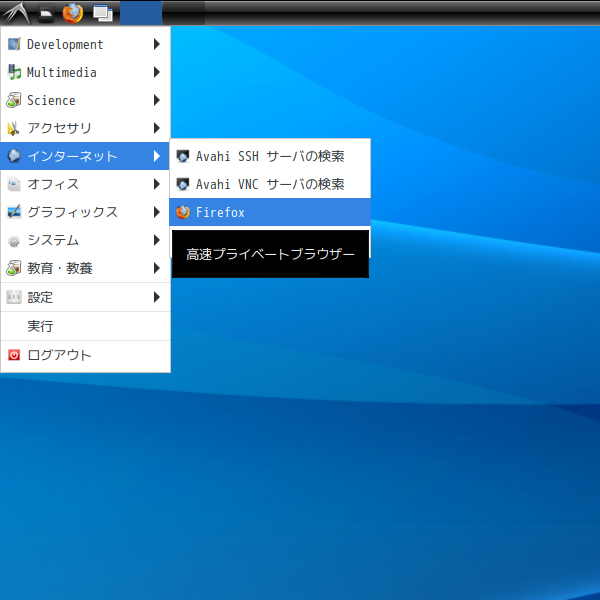Click the Firefox icon in submenu
The image size is (600, 600).
click(x=183, y=212)
